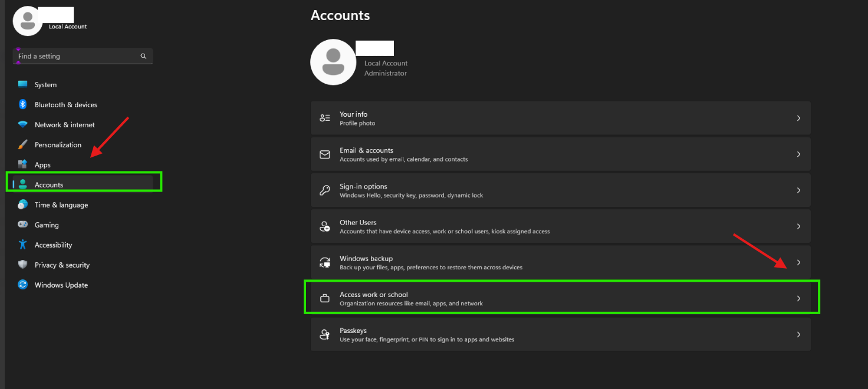Open Other Users via right chevron

pos(798,226)
